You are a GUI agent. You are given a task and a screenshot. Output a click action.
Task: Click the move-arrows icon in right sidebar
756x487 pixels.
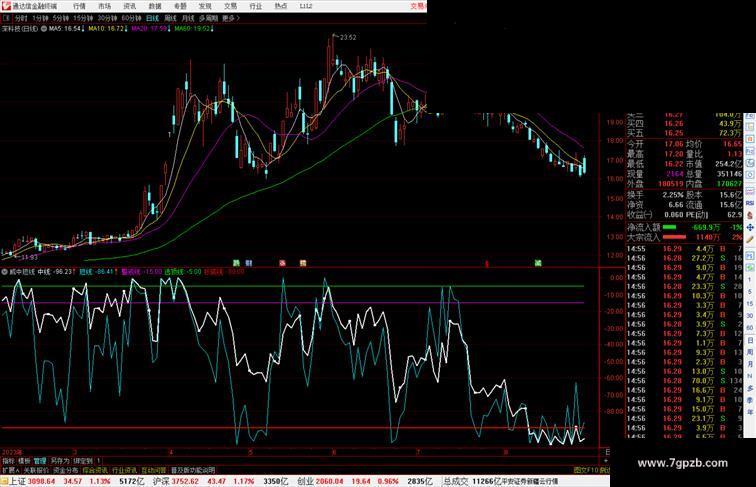coord(750,227)
